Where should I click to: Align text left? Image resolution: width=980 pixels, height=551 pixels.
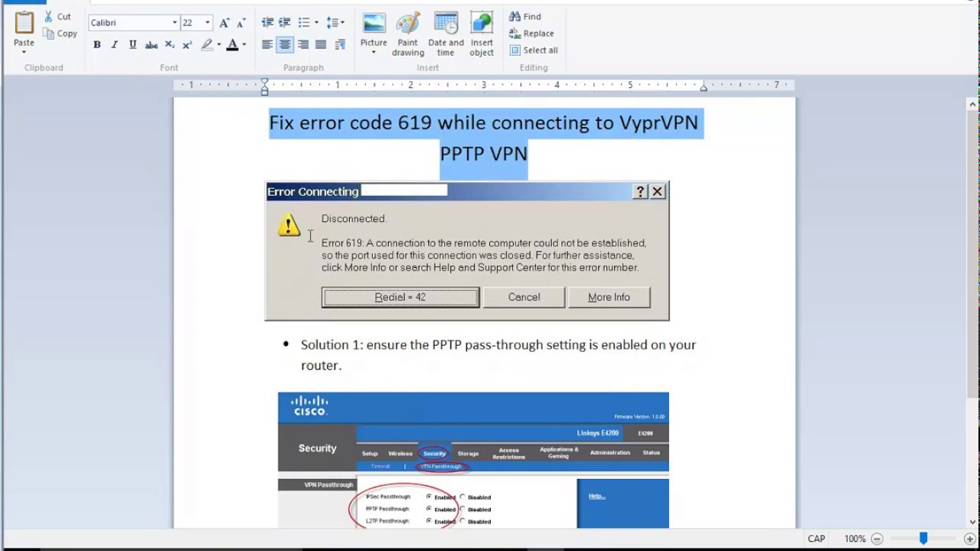[x=267, y=45]
